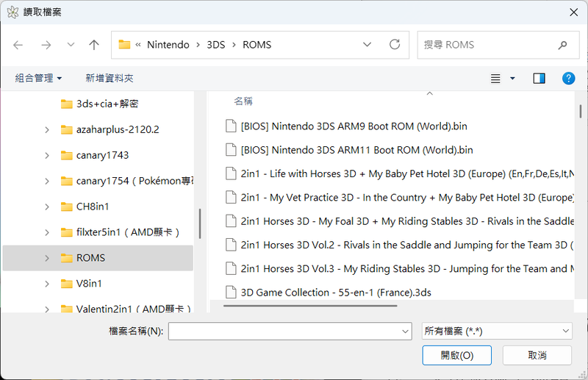Viewport: 588px width, 380px height.
Task: Click the Back navigation arrow
Action: point(18,45)
